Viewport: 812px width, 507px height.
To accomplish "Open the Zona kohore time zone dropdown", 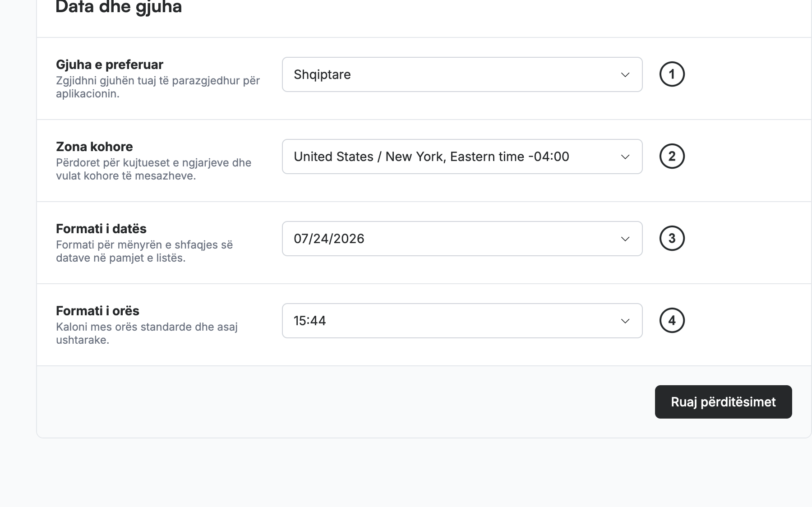I will (x=462, y=157).
